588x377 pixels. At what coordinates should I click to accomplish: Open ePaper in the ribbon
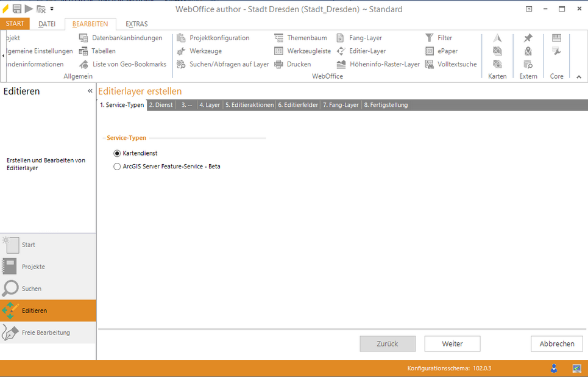click(x=441, y=51)
